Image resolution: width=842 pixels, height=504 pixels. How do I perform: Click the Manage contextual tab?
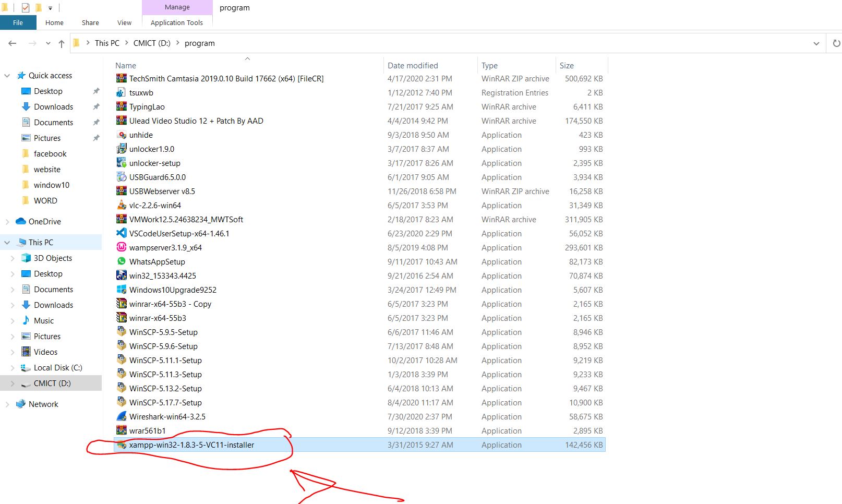[177, 7]
